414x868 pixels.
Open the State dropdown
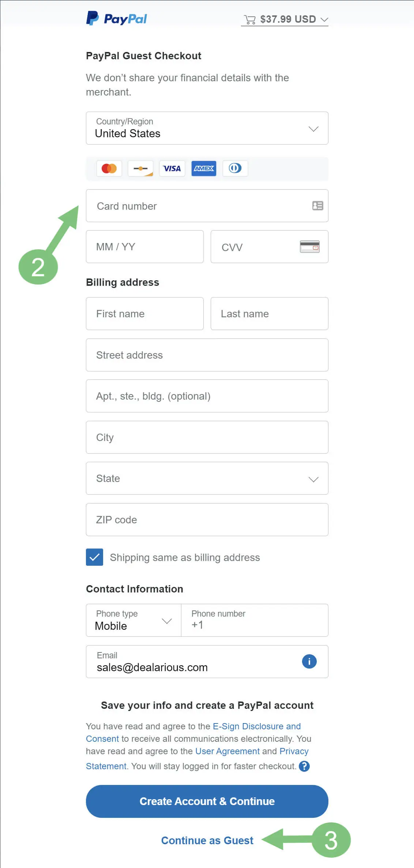coord(207,478)
